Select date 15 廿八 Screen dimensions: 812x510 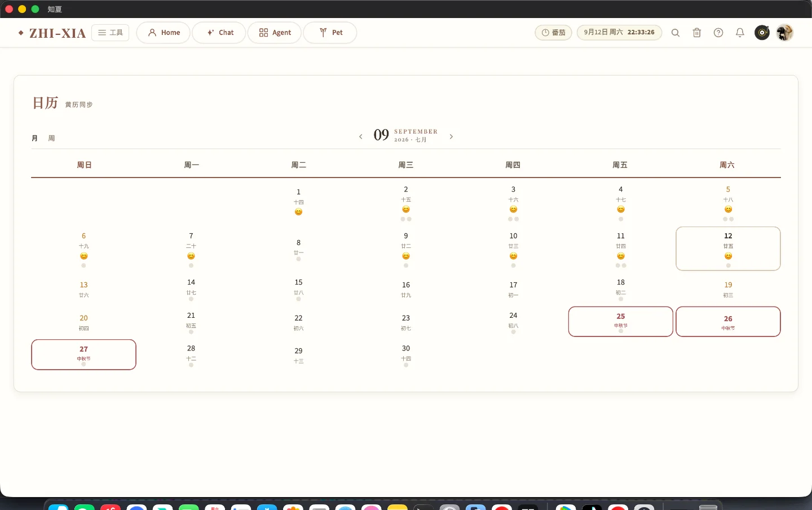pos(299,289)
